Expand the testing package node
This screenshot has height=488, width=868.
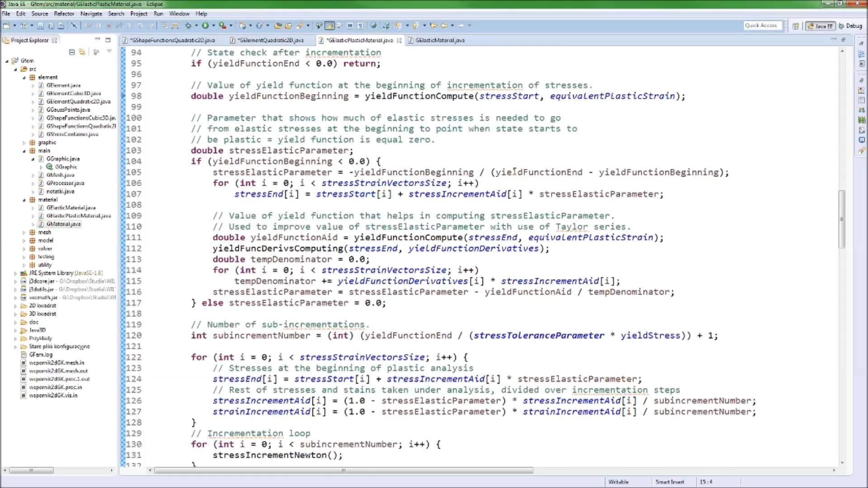point(25,257)
